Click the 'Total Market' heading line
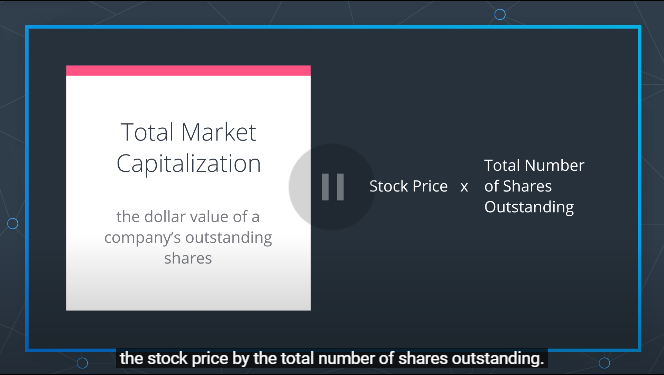Screen dimensions: 664x375 188,132
